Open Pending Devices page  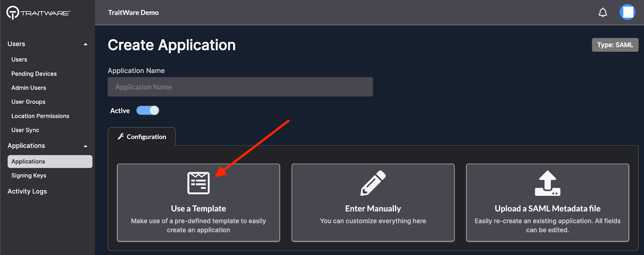tap(34, 74)
